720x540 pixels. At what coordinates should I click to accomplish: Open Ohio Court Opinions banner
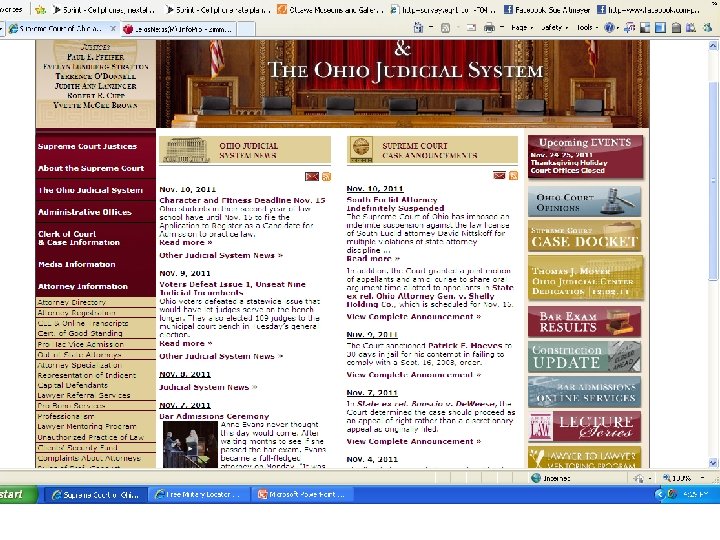pyautogui.click(x=584, y=202)
